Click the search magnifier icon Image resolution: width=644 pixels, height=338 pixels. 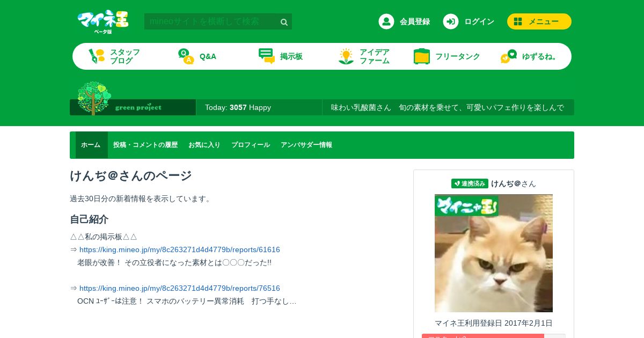point(284,22)
